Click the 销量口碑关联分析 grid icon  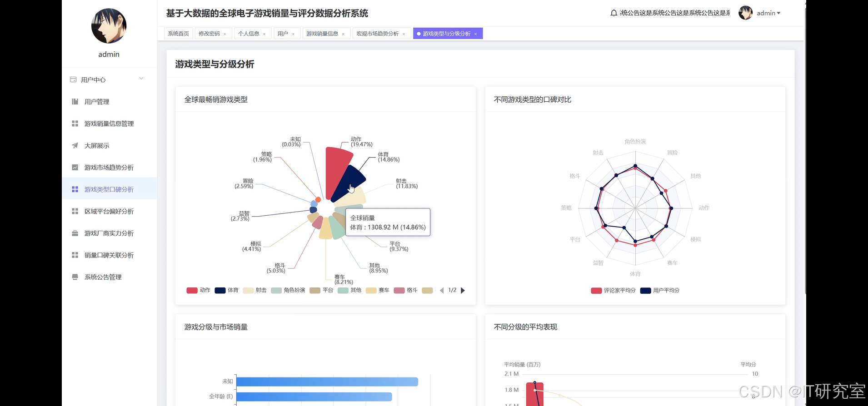click(75, 255)
